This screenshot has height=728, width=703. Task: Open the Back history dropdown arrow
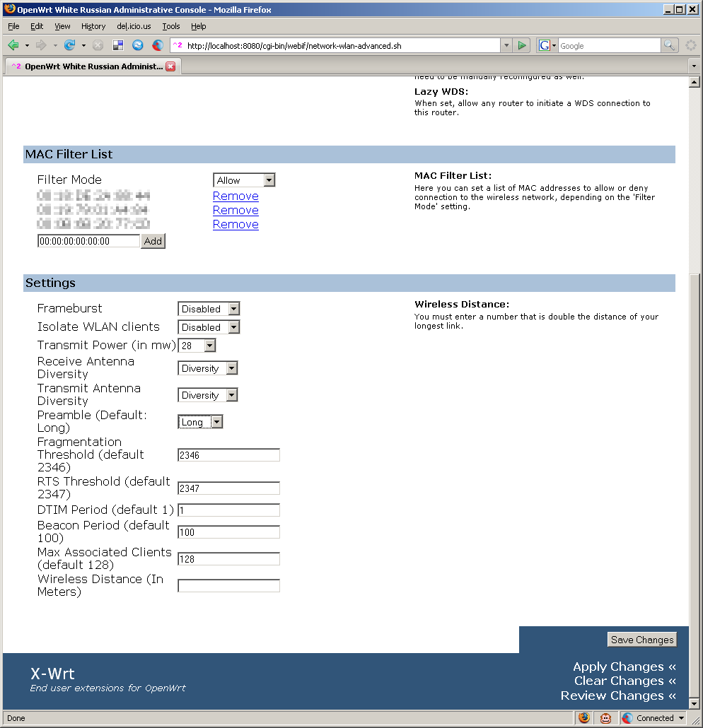tap(27, 45)
